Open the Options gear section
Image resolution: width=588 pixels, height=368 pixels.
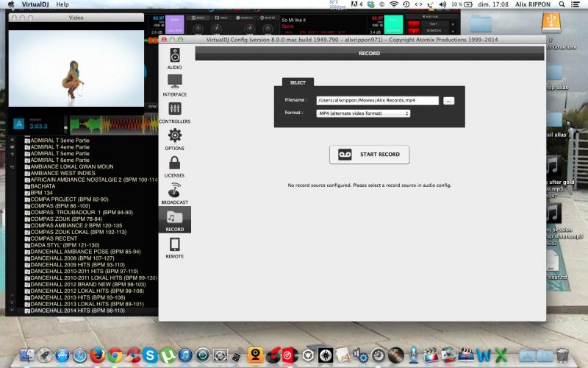tap(174, 139)
